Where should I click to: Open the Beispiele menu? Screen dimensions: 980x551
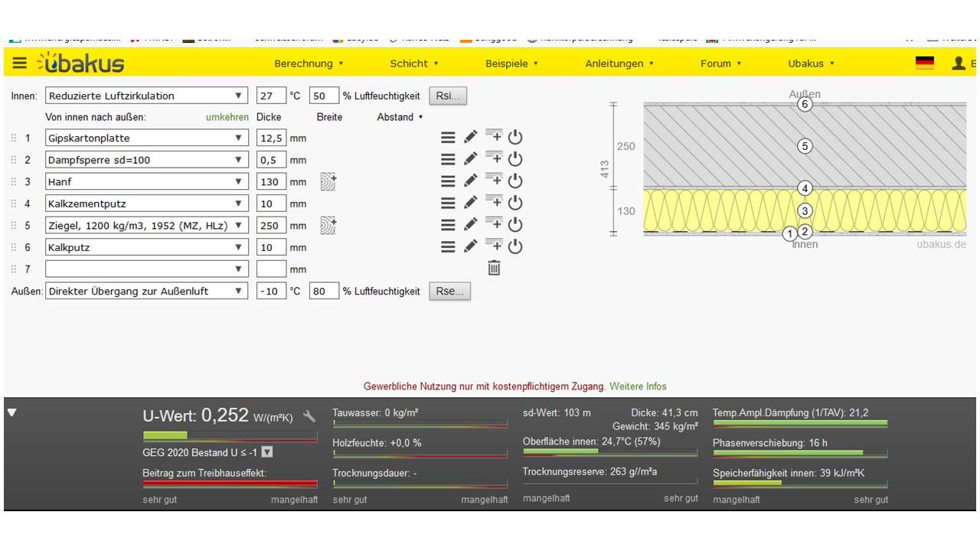coord(511,64)
